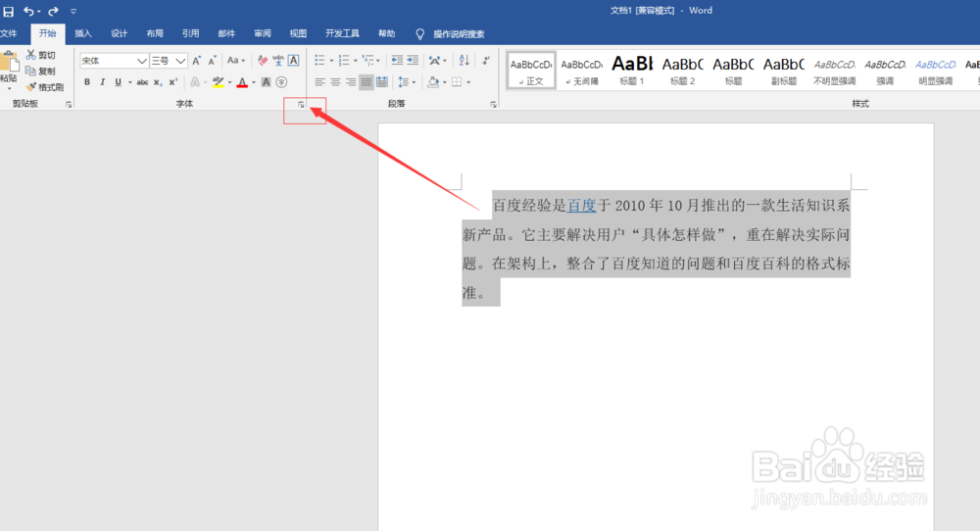The height and width of the screenshot is (531, 980).
Task: Open the paragraph dialog box launcher
Action: [x=493, y=104]
